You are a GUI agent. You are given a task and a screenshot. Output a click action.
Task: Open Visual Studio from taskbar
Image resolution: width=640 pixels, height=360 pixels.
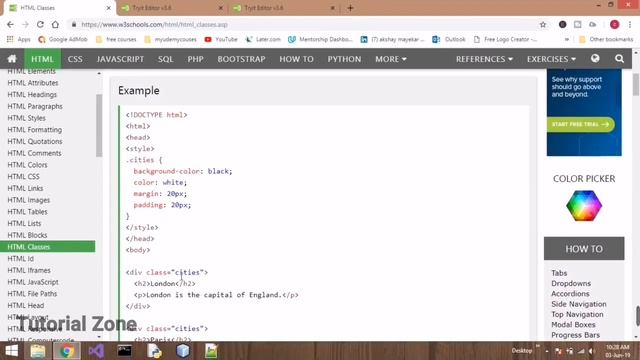point(96,351)
